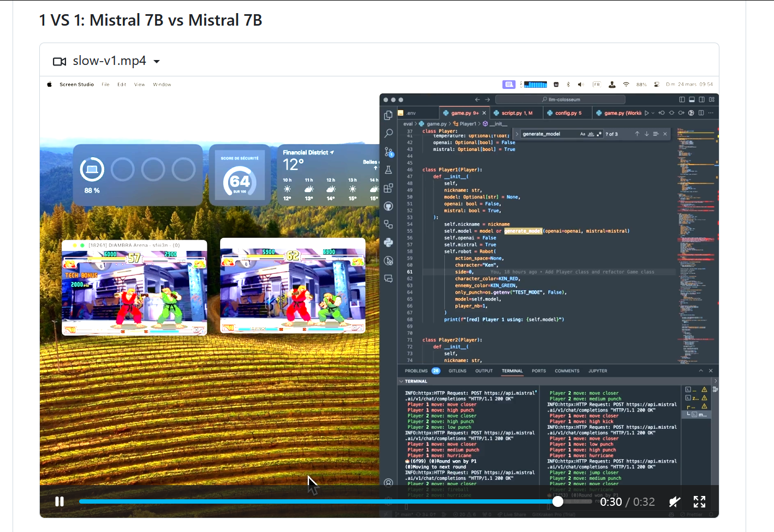
Task: Open the GitHub icon in activity bar
Action: pos(388,206)
